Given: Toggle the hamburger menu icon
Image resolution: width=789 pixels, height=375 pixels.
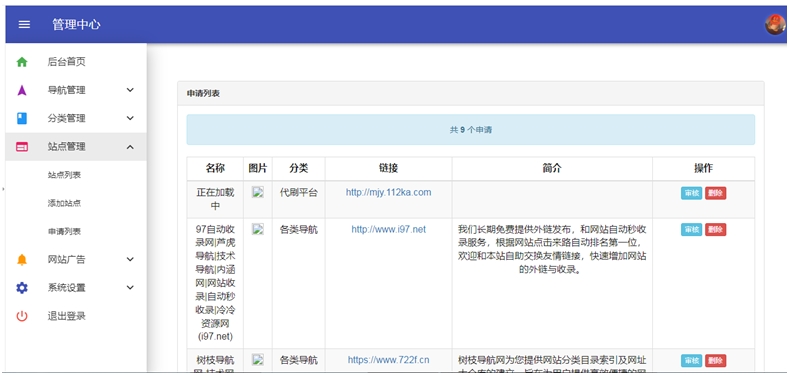Looking at the screenshot, I should (24, 25).
